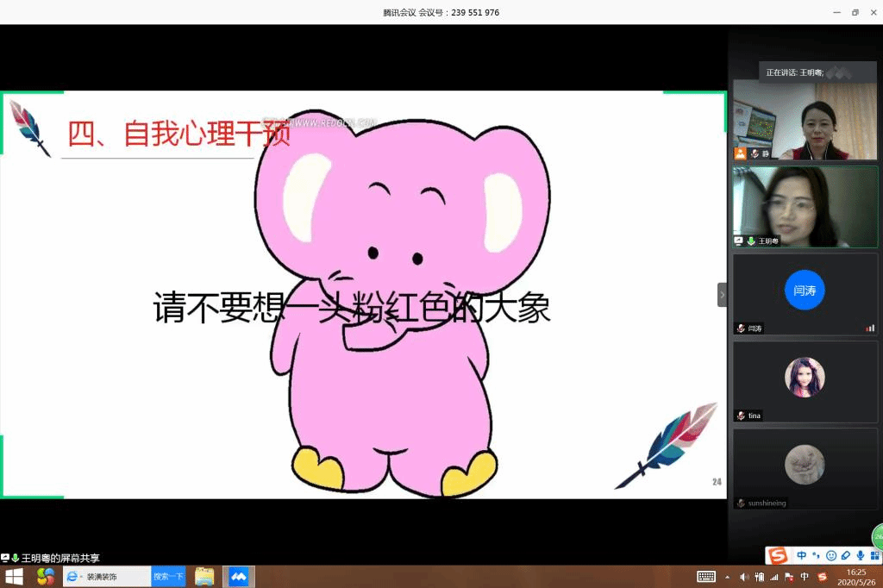Select 闫涛's participant tile

(805, 294)
